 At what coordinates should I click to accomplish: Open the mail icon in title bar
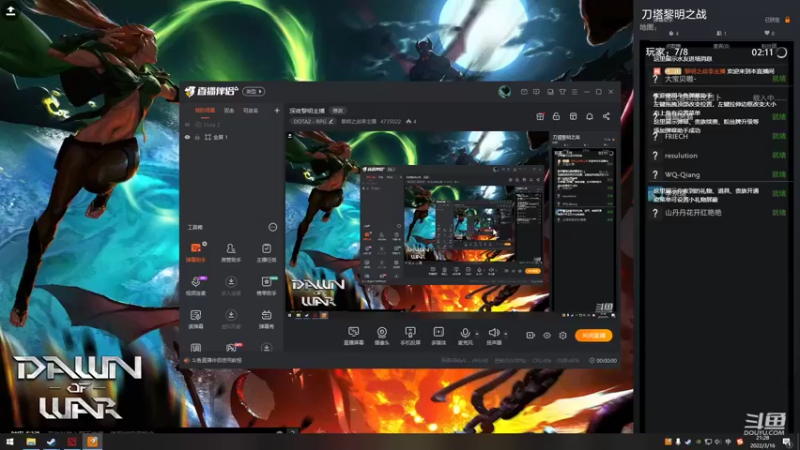coord(524,92)
